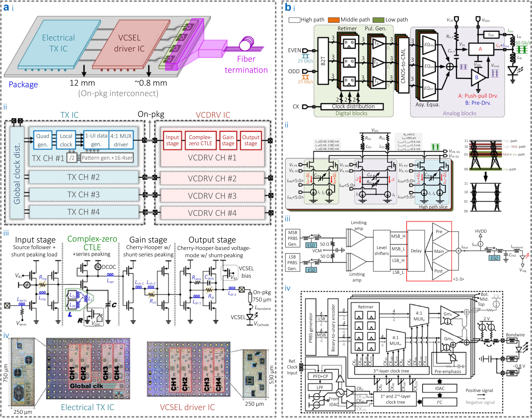Screen dimensions: 532x418
Task: Select the PFD+CP block
Action: click(320, 376)
